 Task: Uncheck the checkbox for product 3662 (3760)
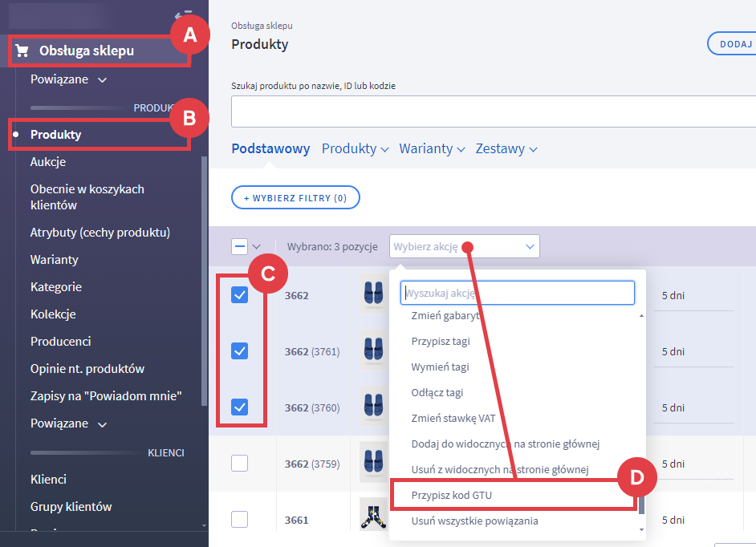(239, 407)
